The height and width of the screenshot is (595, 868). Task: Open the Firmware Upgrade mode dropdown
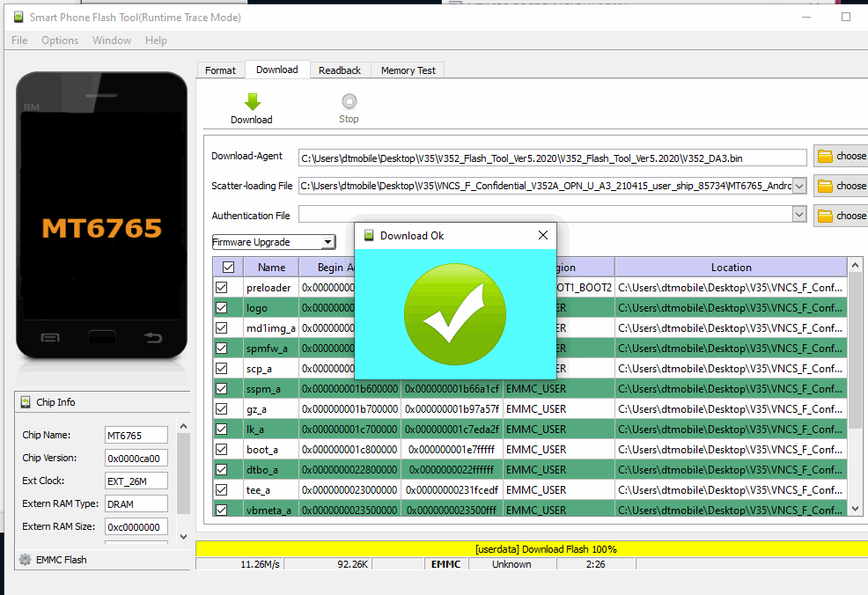pos(327,242)
